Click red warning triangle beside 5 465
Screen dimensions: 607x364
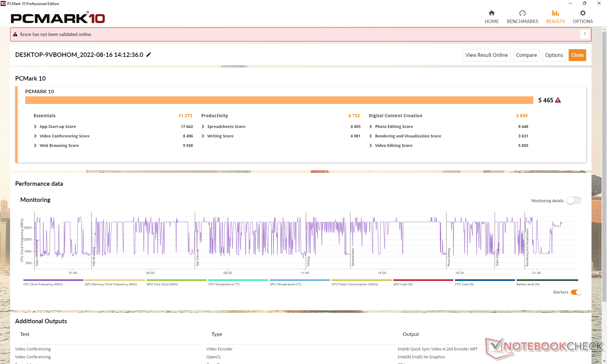(558, 100)
